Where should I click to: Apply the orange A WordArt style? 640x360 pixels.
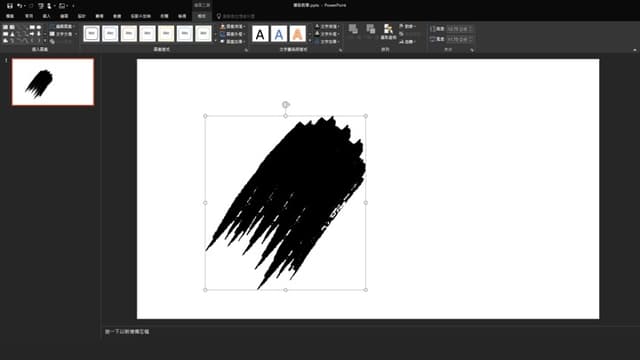(298, 34)
